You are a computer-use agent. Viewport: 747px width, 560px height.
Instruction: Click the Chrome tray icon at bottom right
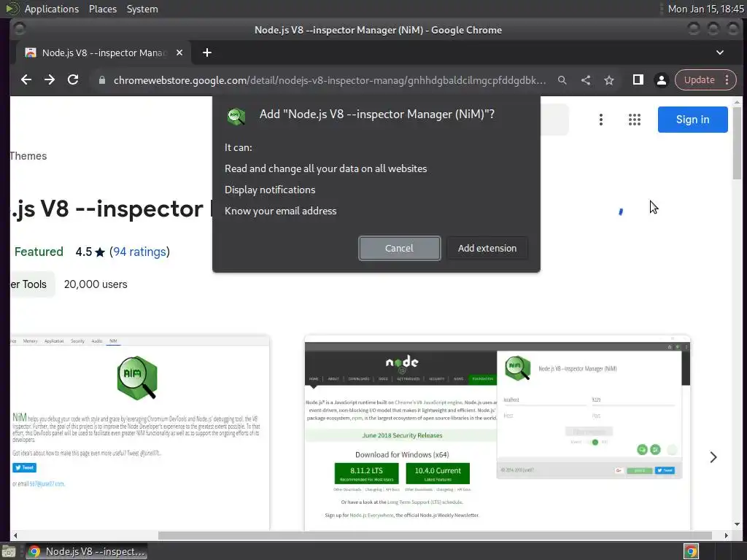(x=691, y=551)
